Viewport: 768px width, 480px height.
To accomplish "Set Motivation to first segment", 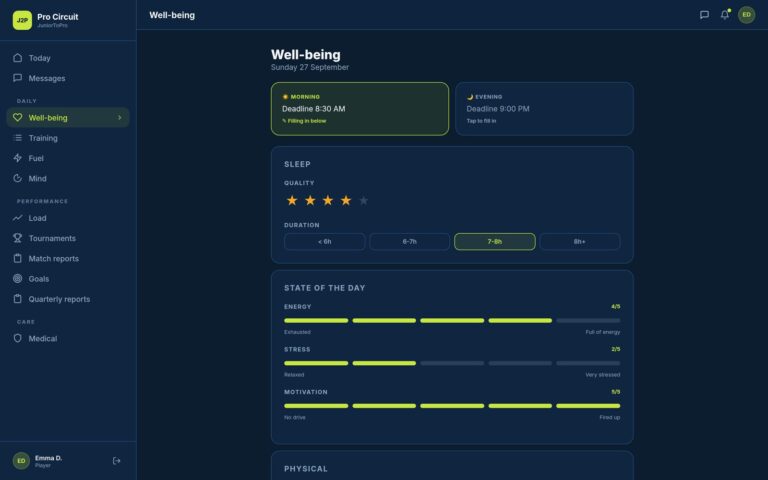I will click(x=316, y=406).
